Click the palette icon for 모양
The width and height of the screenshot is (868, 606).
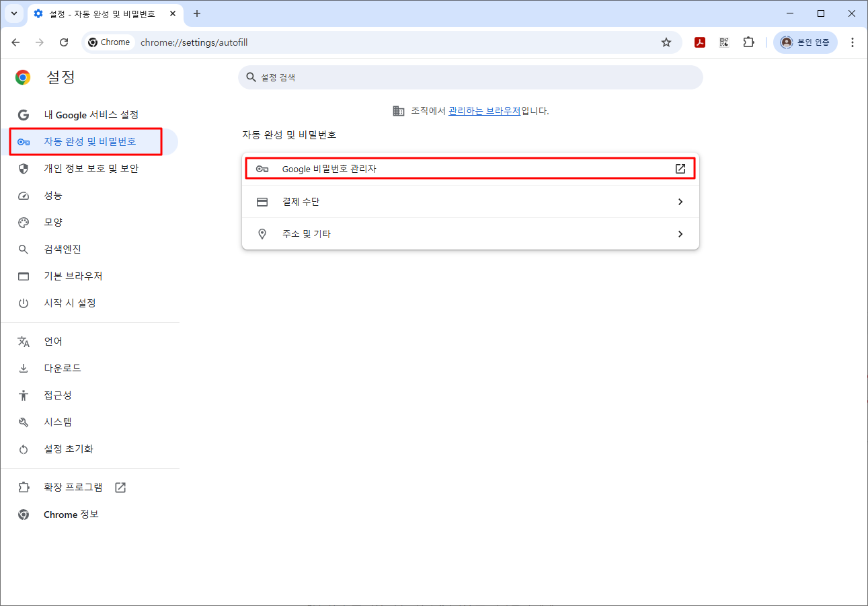tap(24, 223)
